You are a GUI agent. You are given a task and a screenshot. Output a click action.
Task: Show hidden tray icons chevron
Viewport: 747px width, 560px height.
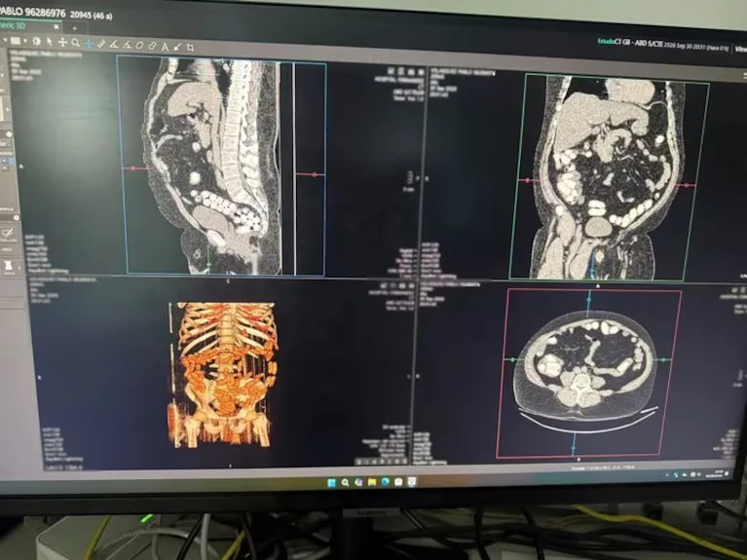coord(667,475)
